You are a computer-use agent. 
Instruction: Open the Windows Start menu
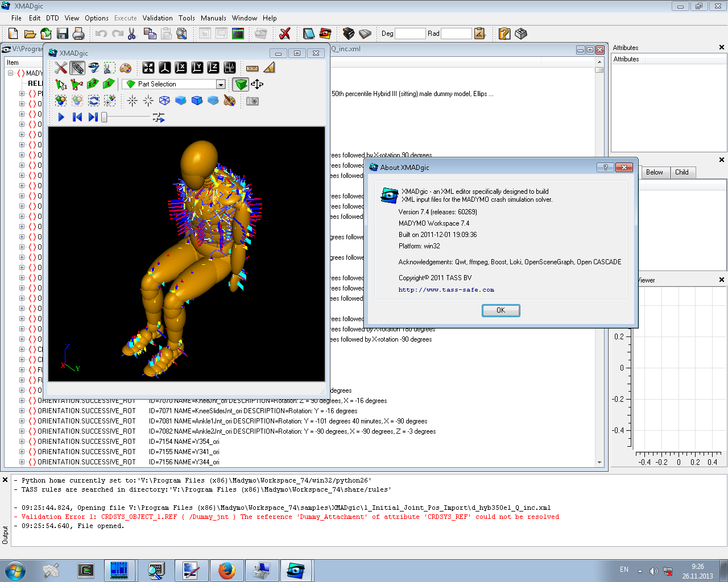15,570
